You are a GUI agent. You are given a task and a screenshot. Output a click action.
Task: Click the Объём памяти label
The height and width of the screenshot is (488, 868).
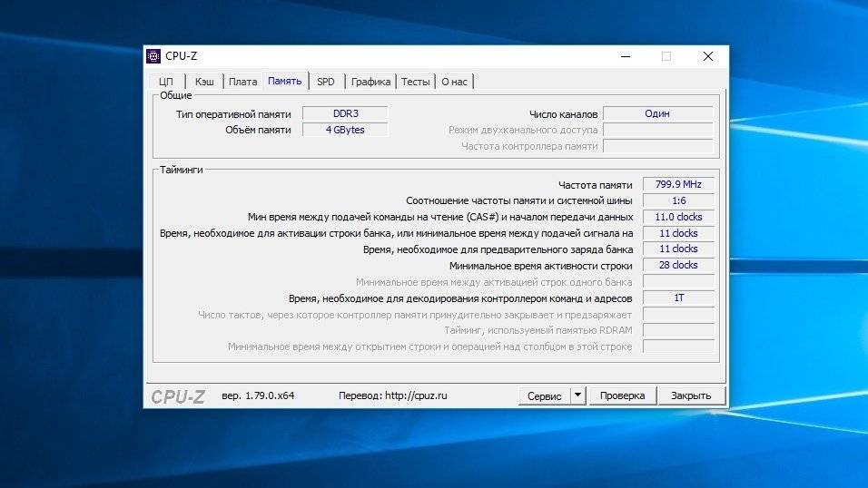pyautogui.click(x=258, y=130)
